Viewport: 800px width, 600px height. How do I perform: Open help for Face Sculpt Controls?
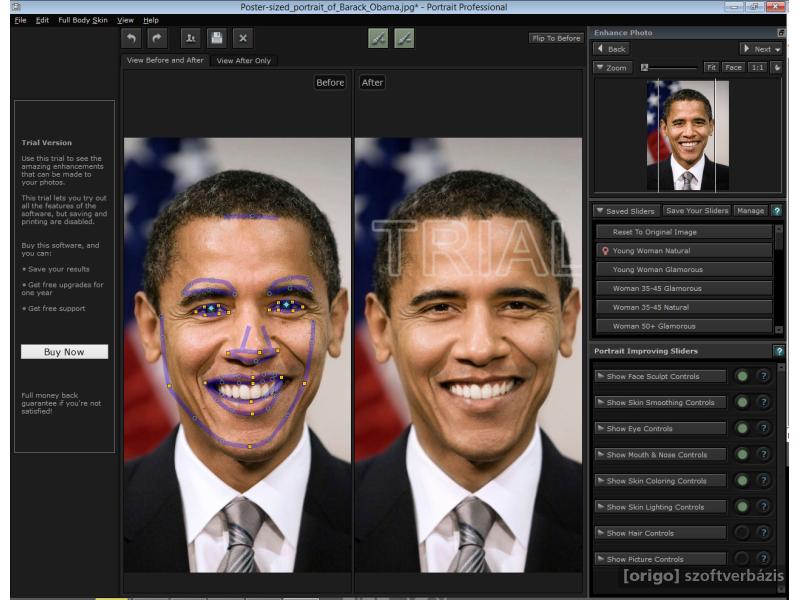[x=764, y=377]
